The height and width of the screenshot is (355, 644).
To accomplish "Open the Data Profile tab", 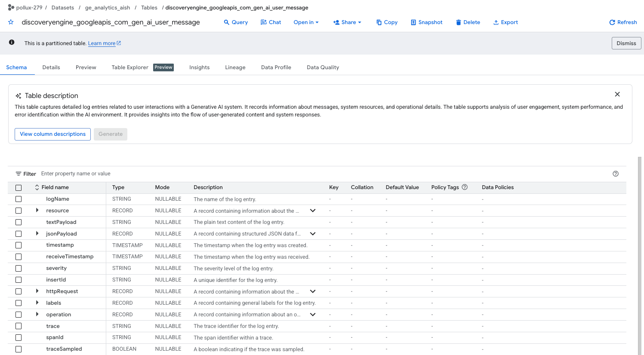I will (x=276, y=67).
